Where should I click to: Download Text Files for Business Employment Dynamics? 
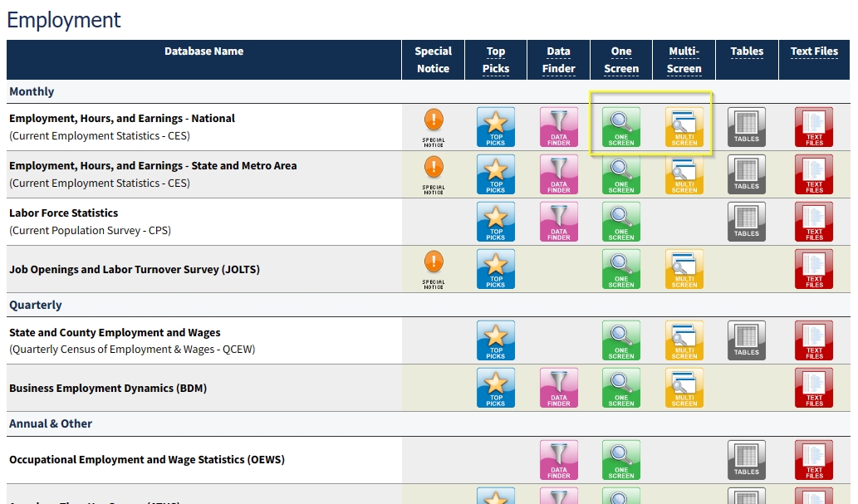tap(814, 388)
